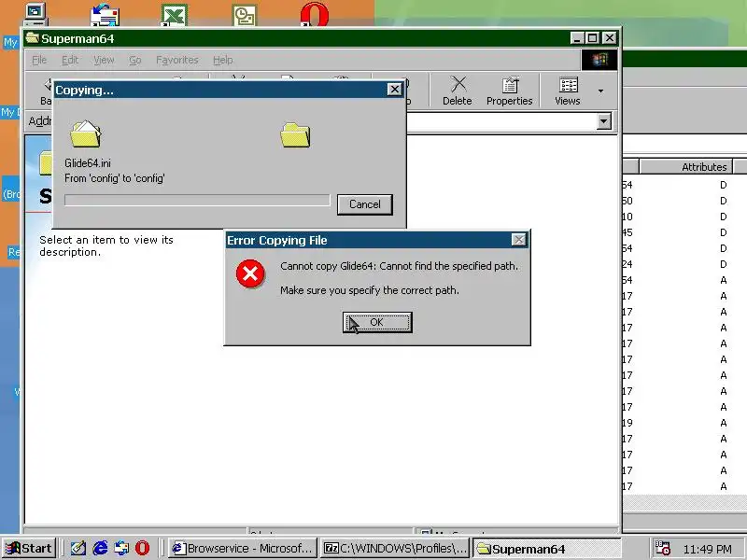
Task: Click the 'Glide64.ini' filename text
Action: [88, 163]
